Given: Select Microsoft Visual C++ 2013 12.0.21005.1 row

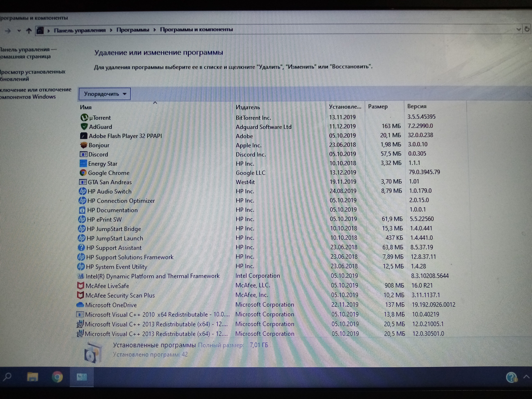Looking at the screenshot, I should [260, 324].
